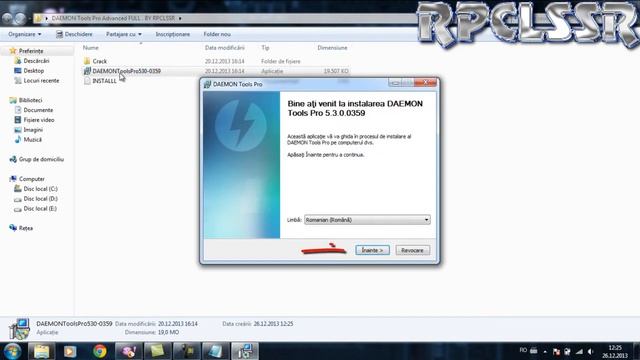Sort by Data modificării column header
The width and height of the screenshot is (640, 360).
[224, 48]
